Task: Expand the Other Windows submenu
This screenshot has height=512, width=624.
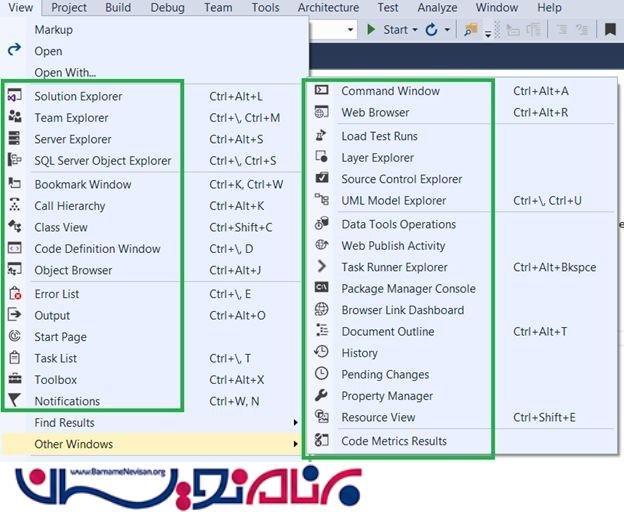Action: click(295, 444)
